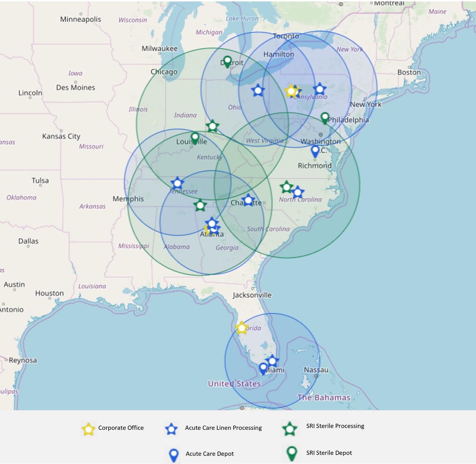Select the Acute Care Linen Processing star in Tennessee
Screen dimensions: 476x464
pos(177,183)
